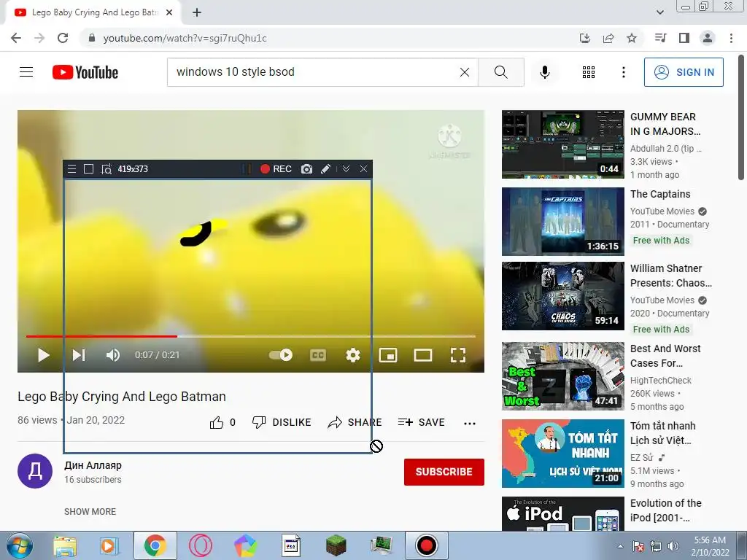Open the Minecraft taskbar icon
Viewport: 747px width, 560px height.
click(336, 545)
